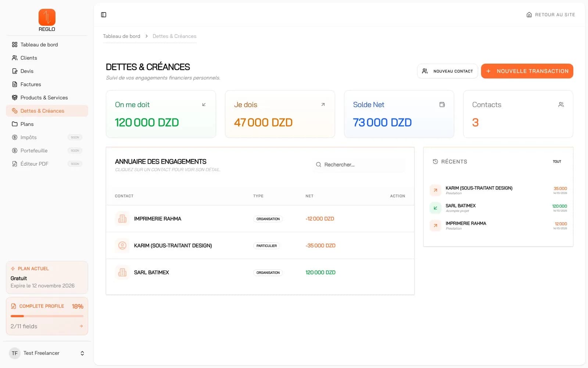Toggle the sidebar panel icon
Viewport: 588px width, 368px height.
(104, 15)
